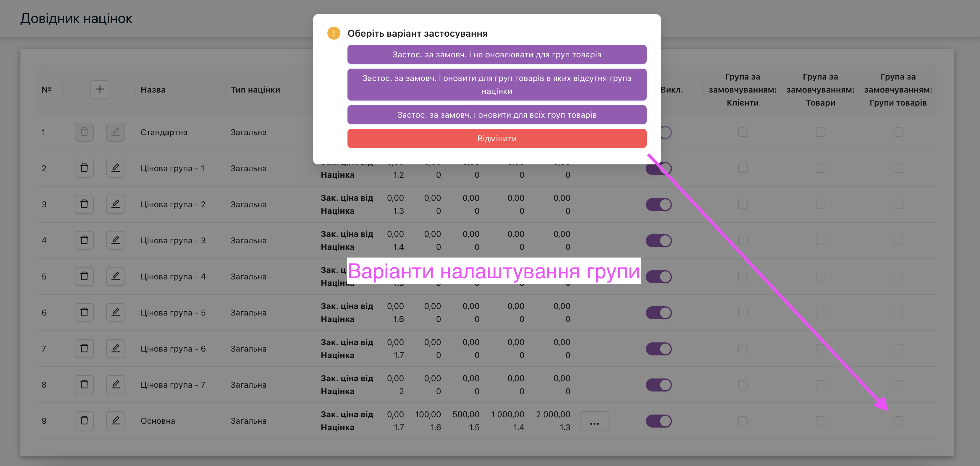The image size is (980, 466).
Task: Tick Товари default checkbox for Цінова група - 6
Action: point(820,348)
